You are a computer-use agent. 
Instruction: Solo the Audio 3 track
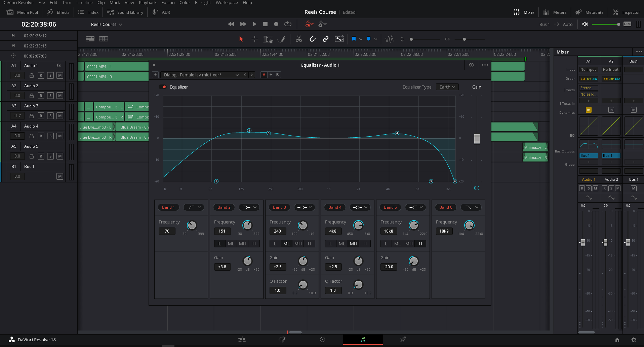pyautogui.click(x=50, y=116)
